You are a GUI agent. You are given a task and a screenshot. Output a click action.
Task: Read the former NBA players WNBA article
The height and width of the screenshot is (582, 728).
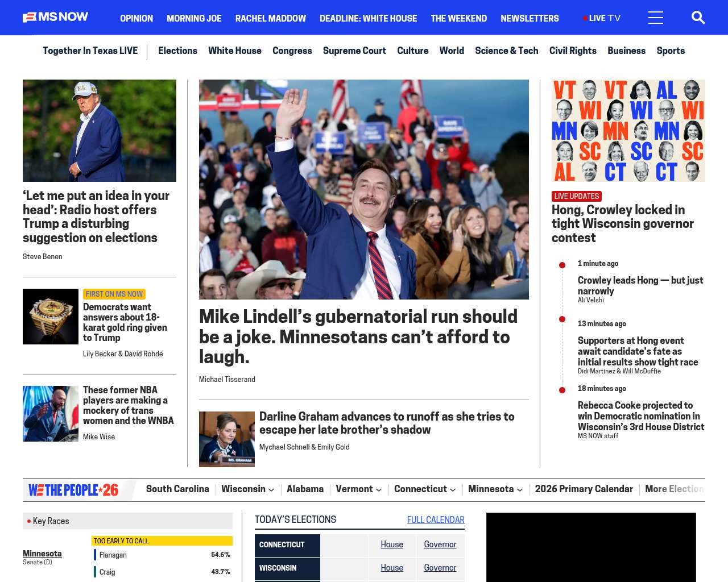click(x=129, y=405)
